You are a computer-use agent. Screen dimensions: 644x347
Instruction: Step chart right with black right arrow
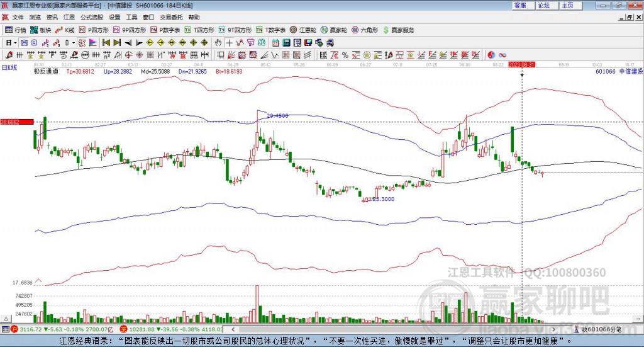tap(139, 43)
